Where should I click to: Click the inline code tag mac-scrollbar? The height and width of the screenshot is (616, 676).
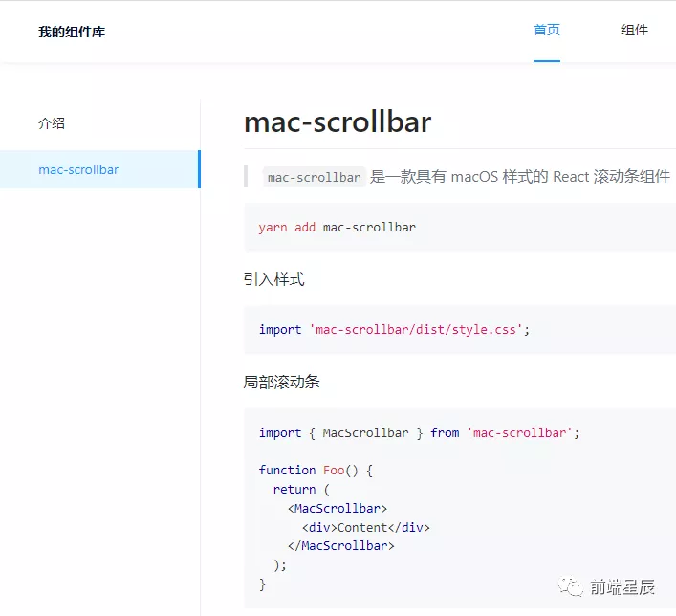click(315, 177)
